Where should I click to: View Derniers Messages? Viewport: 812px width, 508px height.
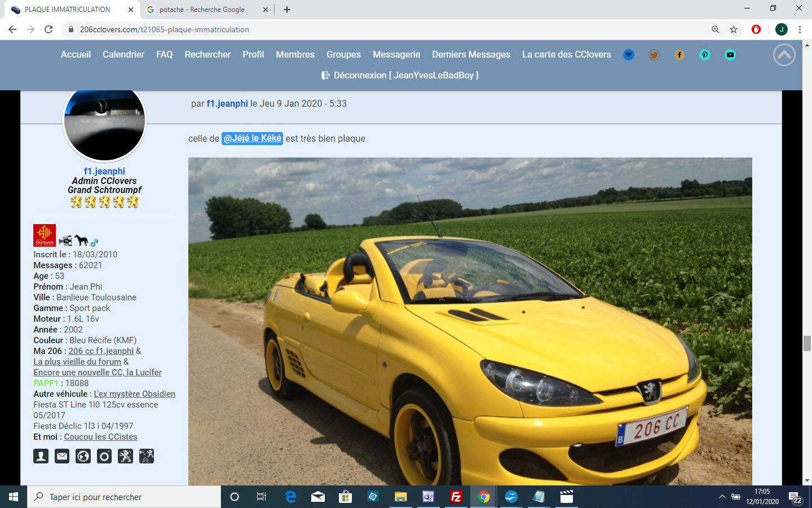[471, 54]
